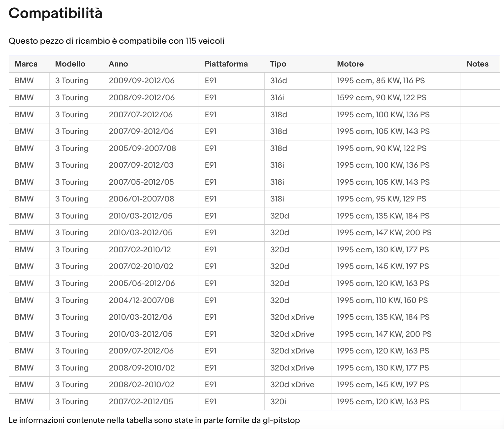
Task: Click the 1599 ccm, 90 KW engine cell
Action: pos(396,98)
